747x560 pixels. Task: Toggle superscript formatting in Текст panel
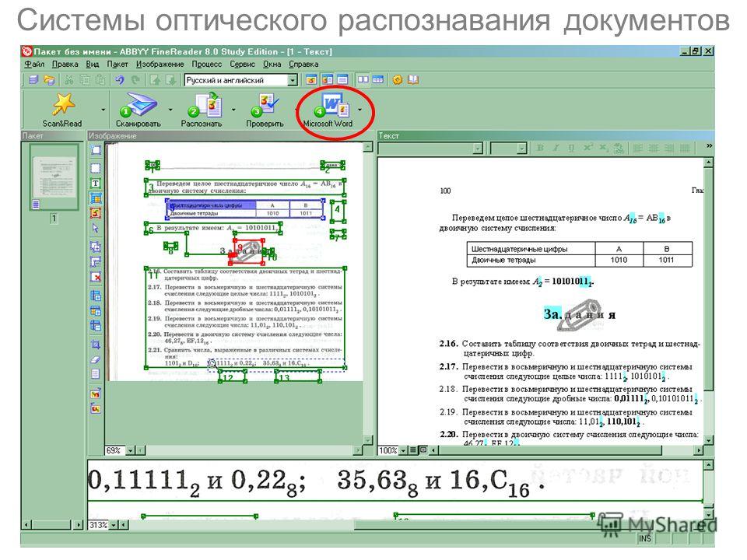pos(588,149)
